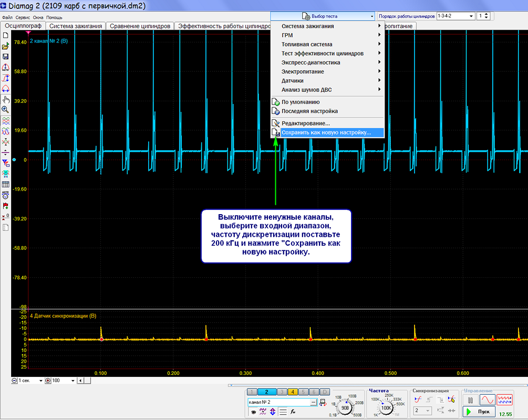Expand 'Топливная система' submenu
Viewport: 528px width, 420px height.
[x=327, y=44]
